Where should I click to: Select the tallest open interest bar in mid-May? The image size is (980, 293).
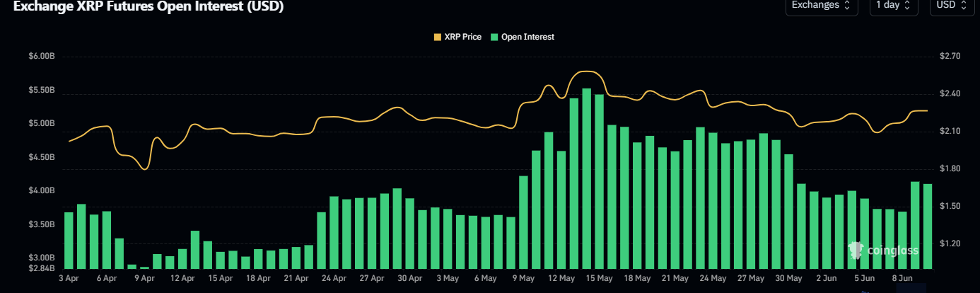(586, 178)
